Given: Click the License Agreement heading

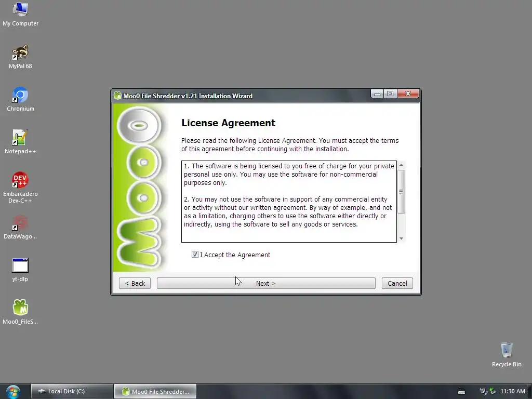Looking at the screenshot, I should [x=229, y=123].
